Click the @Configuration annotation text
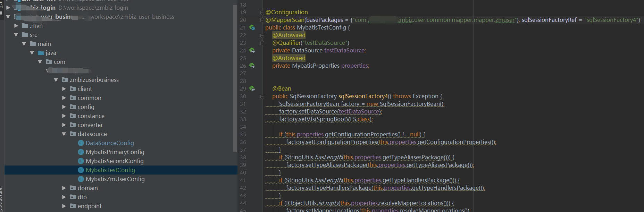The width and height of the screenshot is (644, 212). point(286,12)
